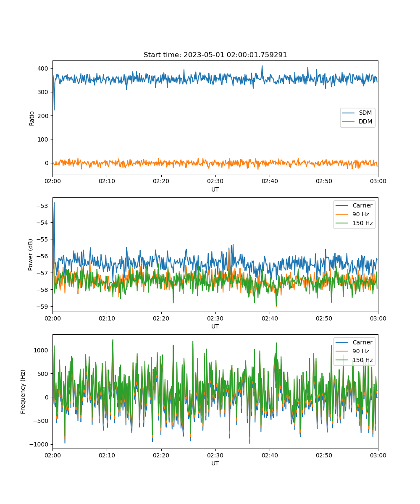Click 'Carrier' in the Frequency plot legend
Viewport: 420px width, 504px height.
[362, 342]
